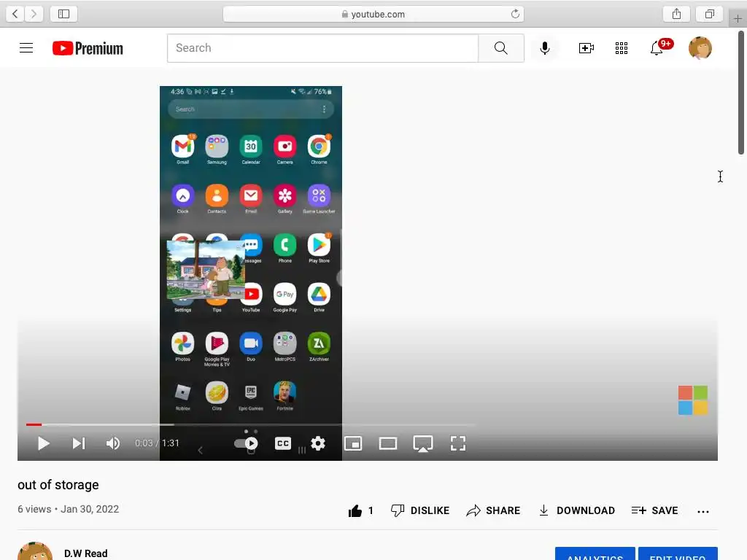Open more actions three-dot menu

[x=703, y=511]
